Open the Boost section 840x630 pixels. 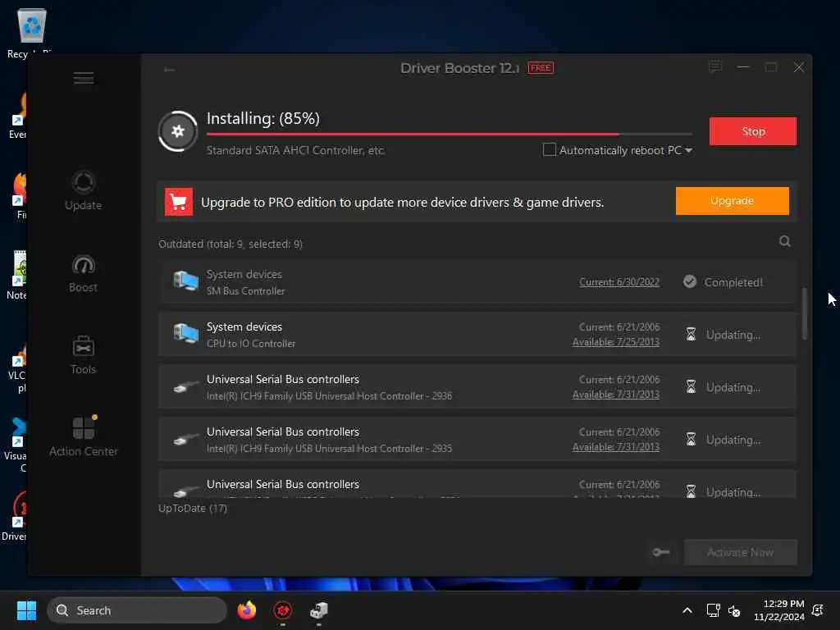tap(83, 273)
